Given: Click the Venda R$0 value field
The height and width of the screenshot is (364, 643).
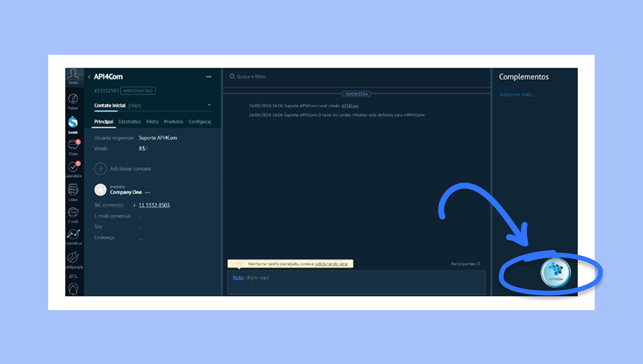Looking at the screenshot, I should point(143,148).
